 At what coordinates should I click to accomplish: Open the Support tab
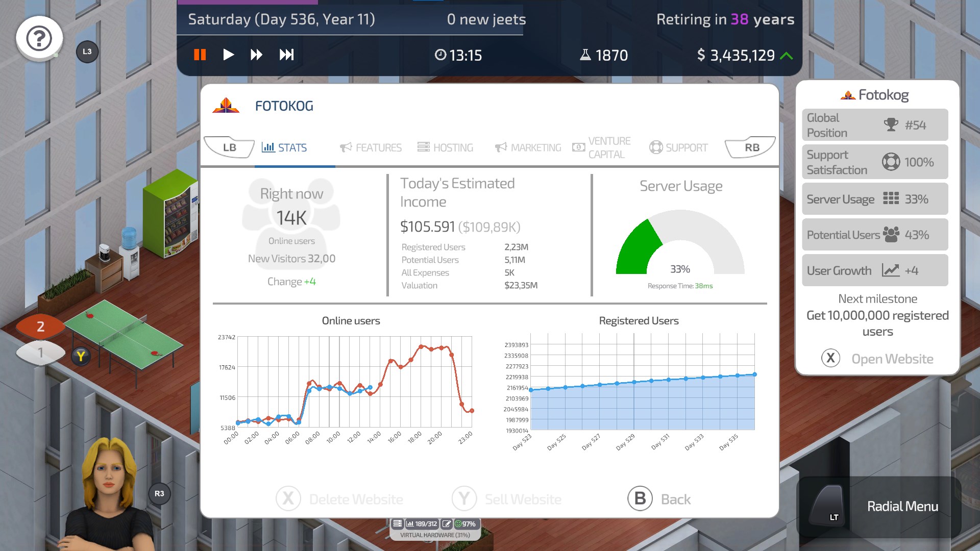679,147
